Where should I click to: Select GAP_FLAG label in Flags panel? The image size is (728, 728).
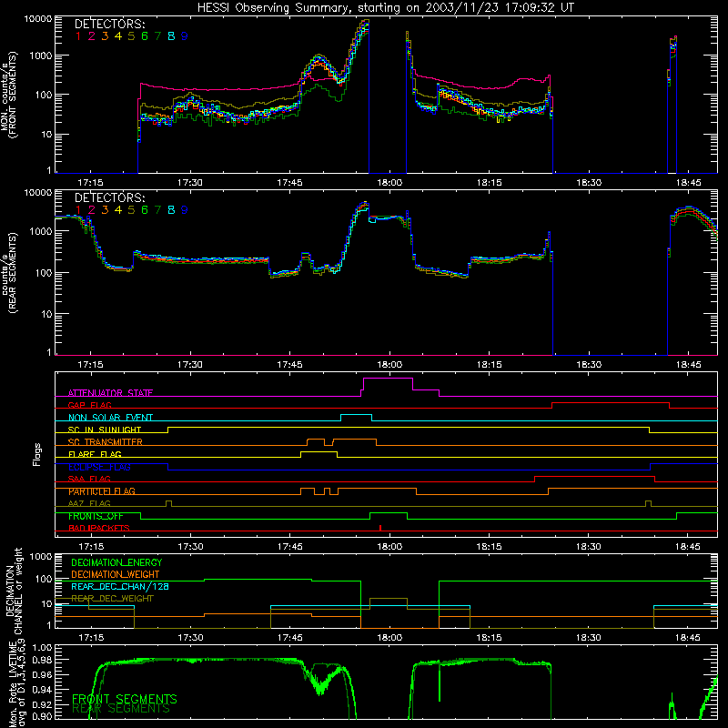tap(89, 405)
